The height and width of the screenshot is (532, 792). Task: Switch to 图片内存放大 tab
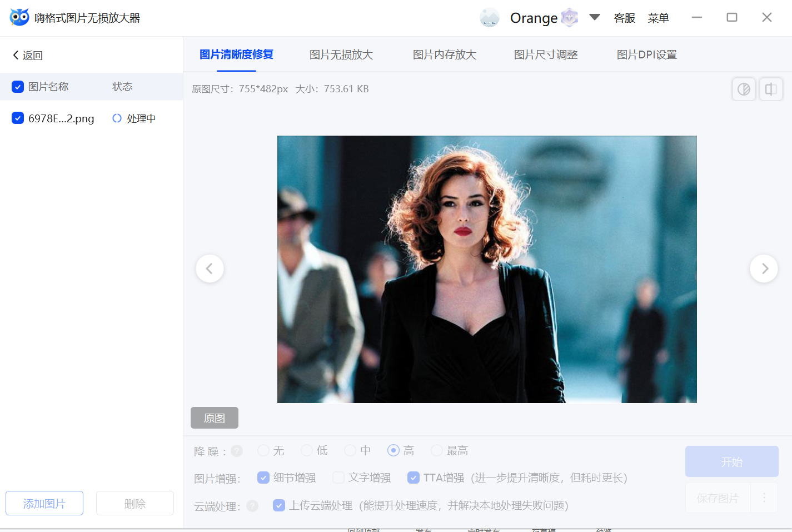(444, 54)
